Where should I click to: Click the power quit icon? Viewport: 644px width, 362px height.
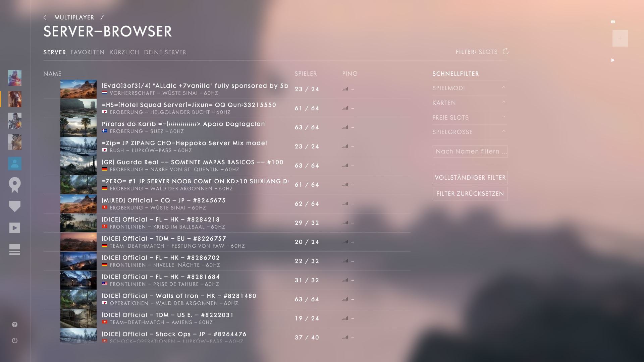(x=15, y=341)
